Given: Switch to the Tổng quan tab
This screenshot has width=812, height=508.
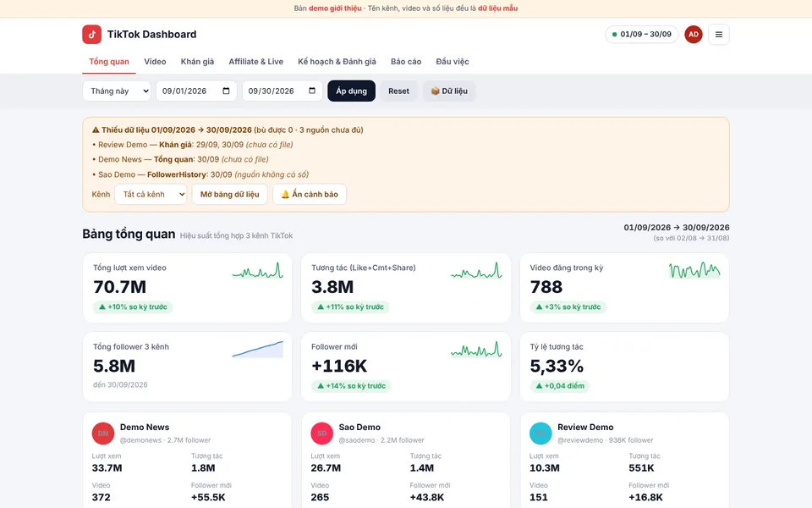Looking at the screenshot, I should click(109, 62).
